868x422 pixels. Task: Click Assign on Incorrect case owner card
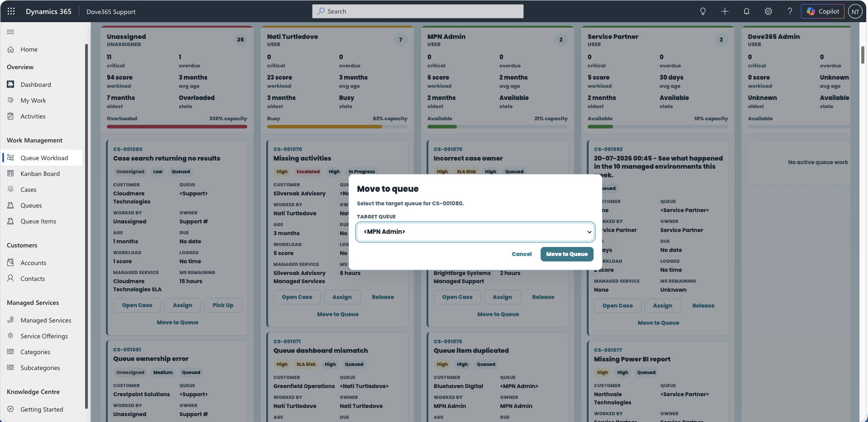point(502,297)
